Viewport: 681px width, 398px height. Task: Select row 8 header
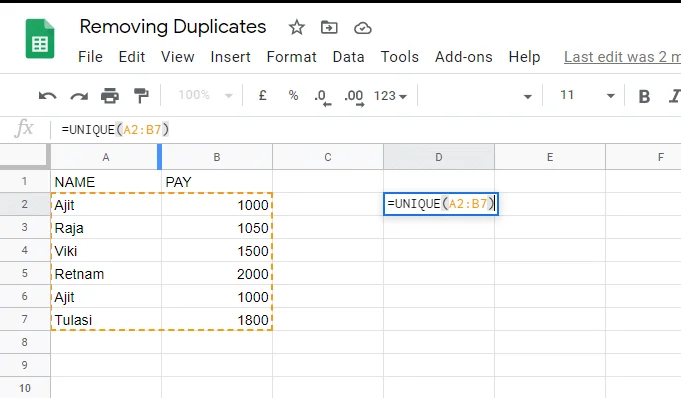[x=25, y=342]
